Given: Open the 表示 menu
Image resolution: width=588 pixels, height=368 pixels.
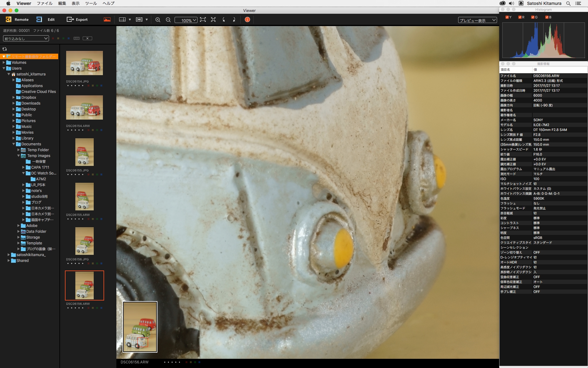Looking at the screenshot, I should [x=75, y=3].
